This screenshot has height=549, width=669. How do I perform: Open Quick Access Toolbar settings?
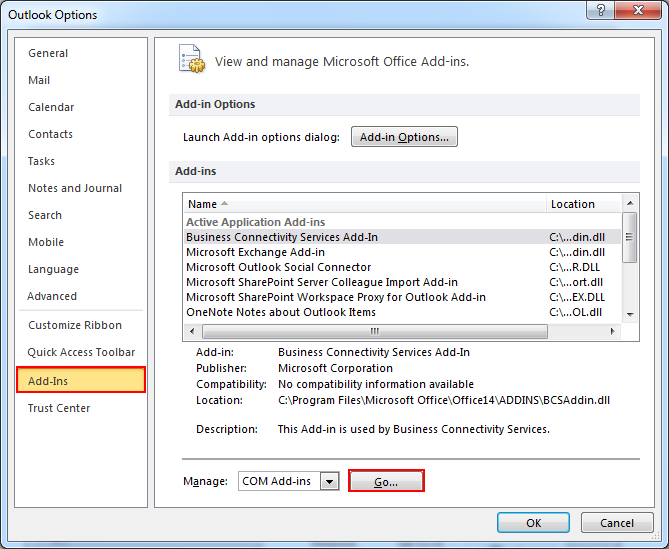81,352
